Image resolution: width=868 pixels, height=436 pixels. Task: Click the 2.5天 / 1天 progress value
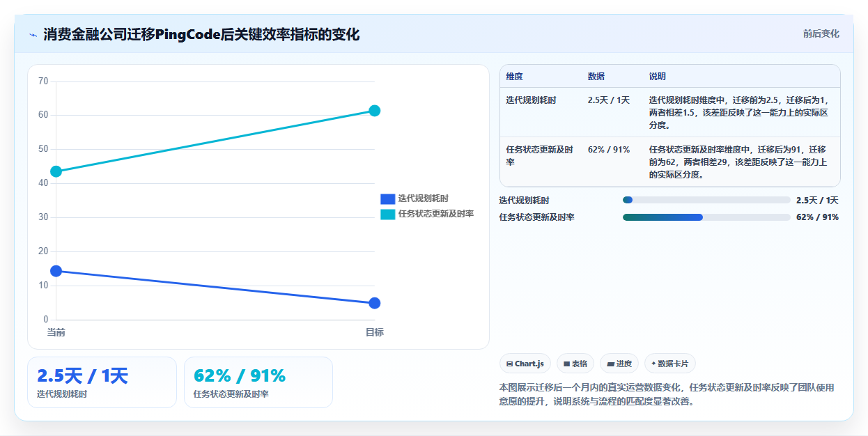(x=817, y=201)
